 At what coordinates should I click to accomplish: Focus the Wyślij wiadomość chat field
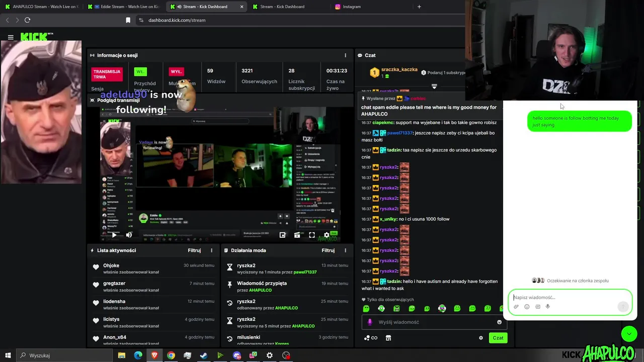pyautogui.click(x=435, y=322)
